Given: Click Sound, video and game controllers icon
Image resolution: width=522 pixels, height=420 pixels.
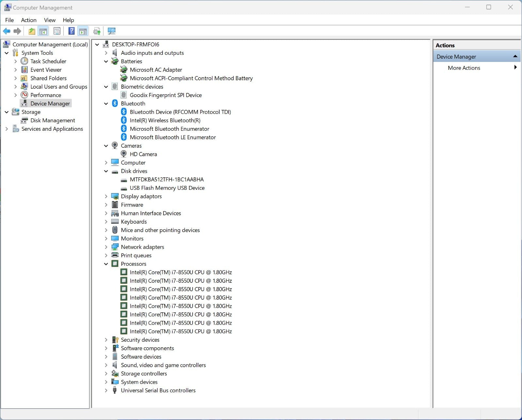Looking at the screenshot, I should coord(115,365).
